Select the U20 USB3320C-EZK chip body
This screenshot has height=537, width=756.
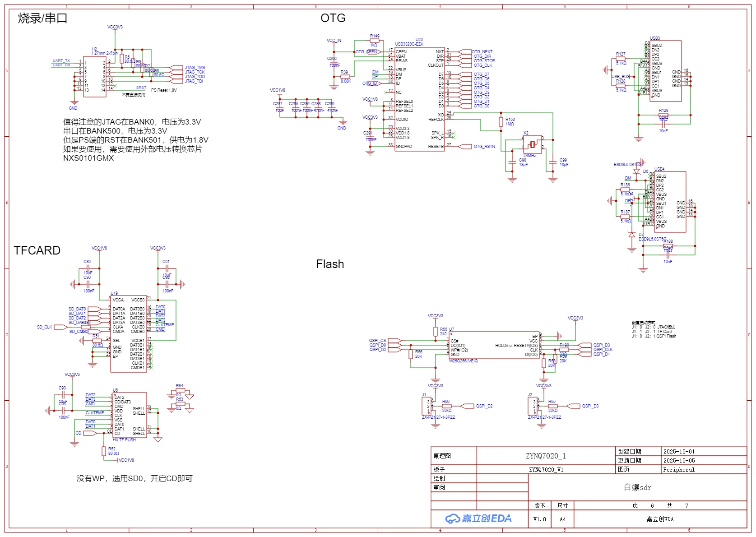[419, 99]
